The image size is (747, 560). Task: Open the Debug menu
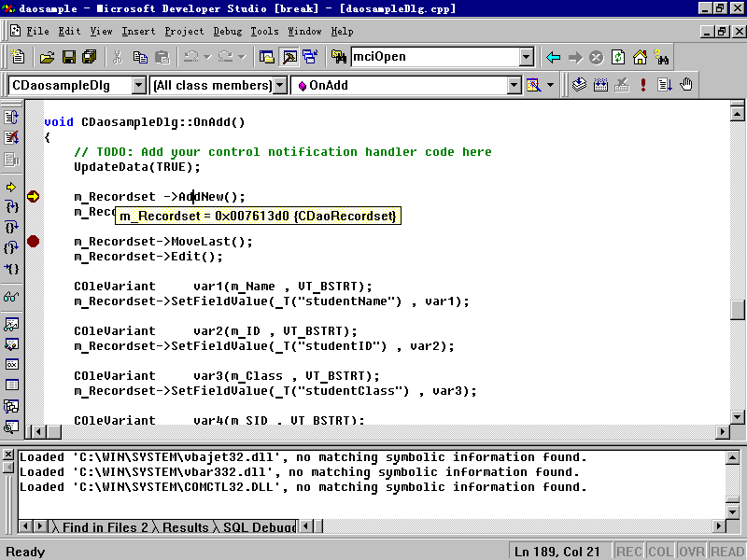pyautogui.click(x=227, y=32)
